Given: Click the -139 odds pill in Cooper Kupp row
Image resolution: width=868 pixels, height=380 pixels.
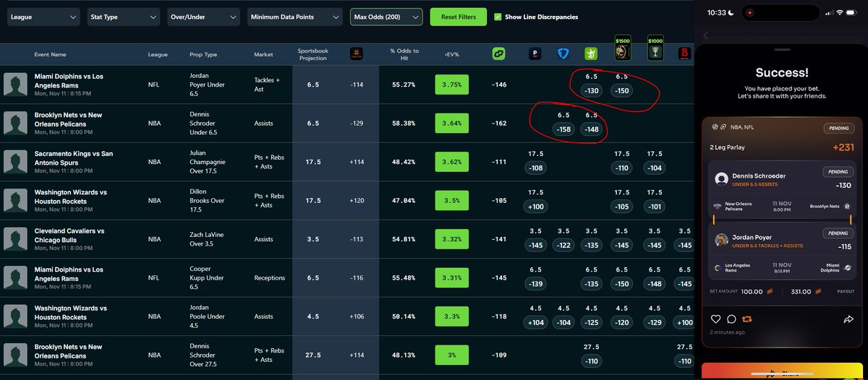Looking at the screenshot, I should [x=535, y=284].
